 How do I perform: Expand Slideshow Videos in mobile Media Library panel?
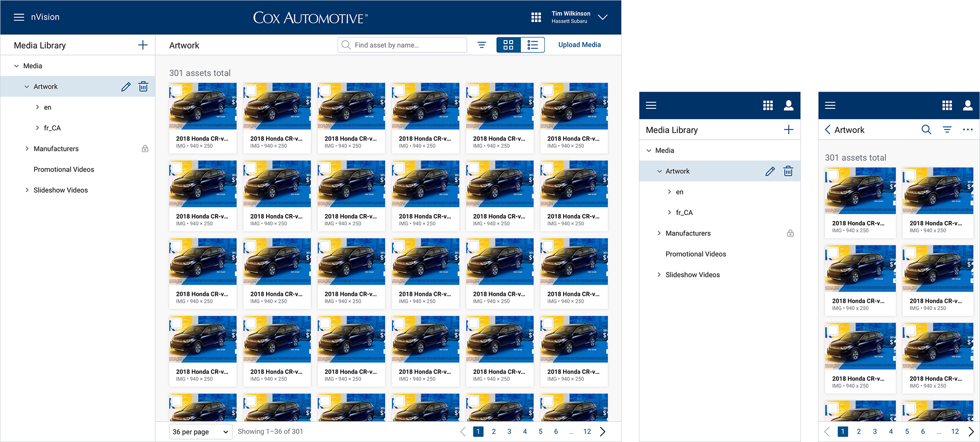pyautogui.click(x=659, y=275)
